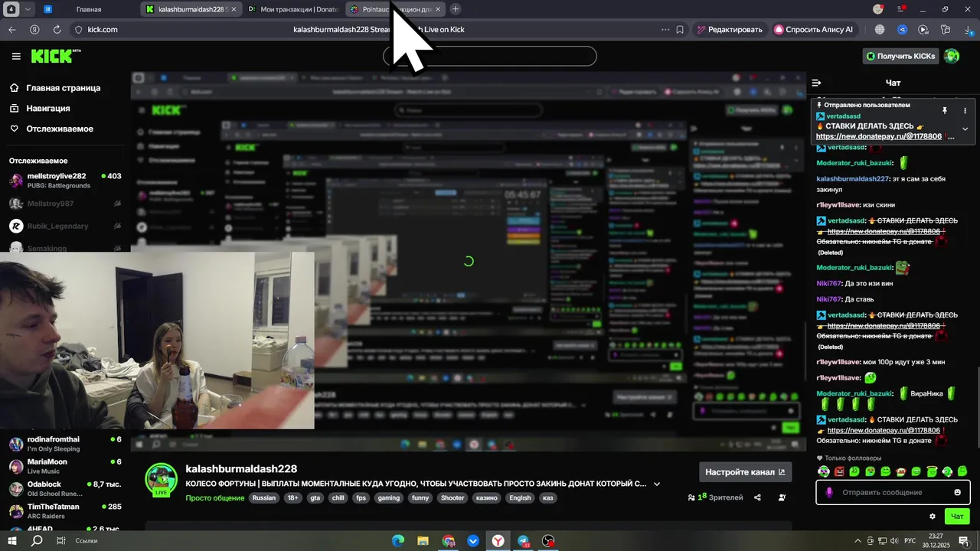Reload the page

57,29
